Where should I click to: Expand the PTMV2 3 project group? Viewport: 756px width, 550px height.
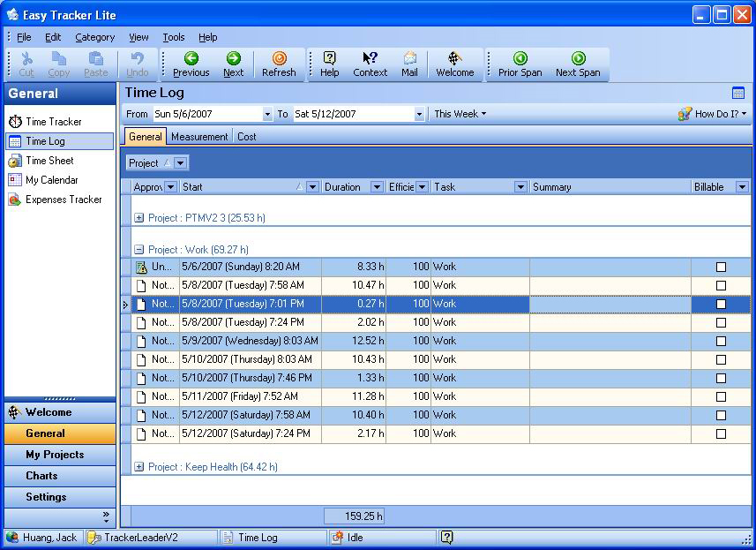pos(138,218)
